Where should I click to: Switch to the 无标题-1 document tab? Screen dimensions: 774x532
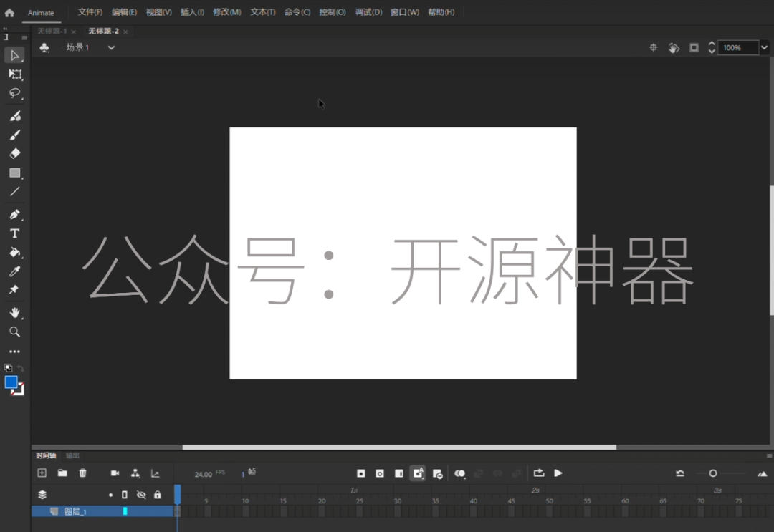pyautogui.click(x=52, y=31)
